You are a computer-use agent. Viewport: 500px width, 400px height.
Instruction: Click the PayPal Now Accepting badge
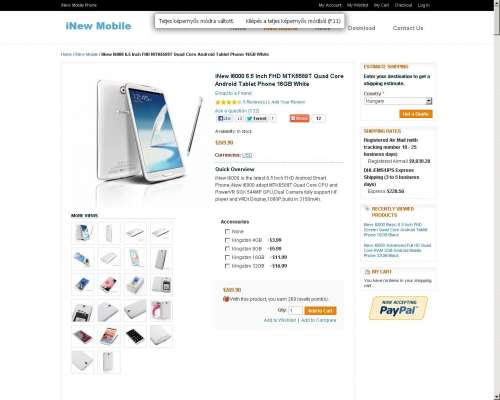(x=398, y=308)
